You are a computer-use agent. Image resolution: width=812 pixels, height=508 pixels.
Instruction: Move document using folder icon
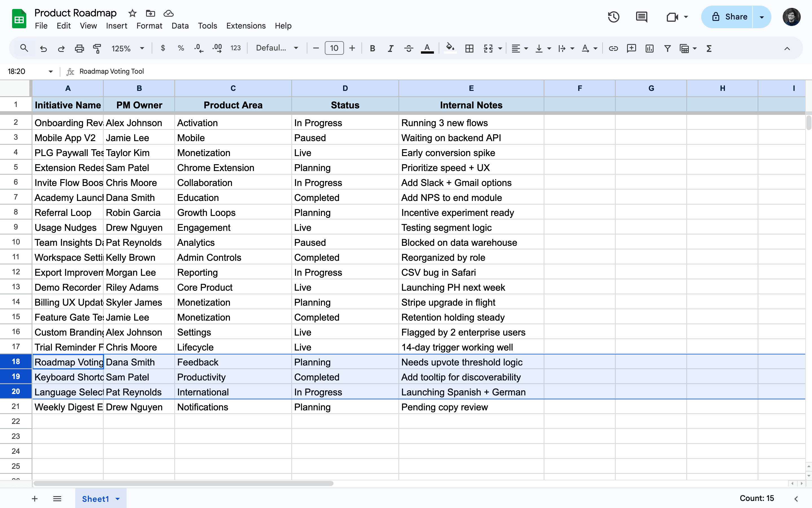(x=150, y=14)
